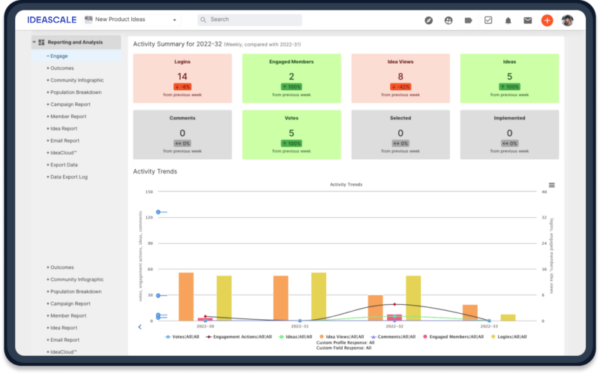Screen dimensions: 600x374
Task: Click the IDEASCALE logo
Action: pos(52,20)
